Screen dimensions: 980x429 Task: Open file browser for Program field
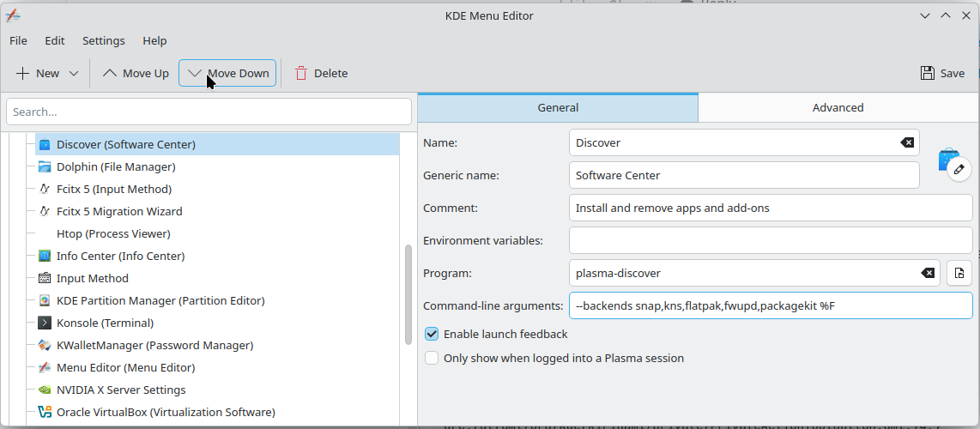959,273
